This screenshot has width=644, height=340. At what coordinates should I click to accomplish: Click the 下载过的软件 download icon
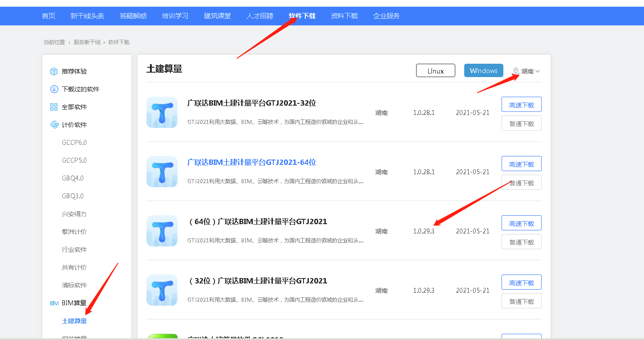54,89
